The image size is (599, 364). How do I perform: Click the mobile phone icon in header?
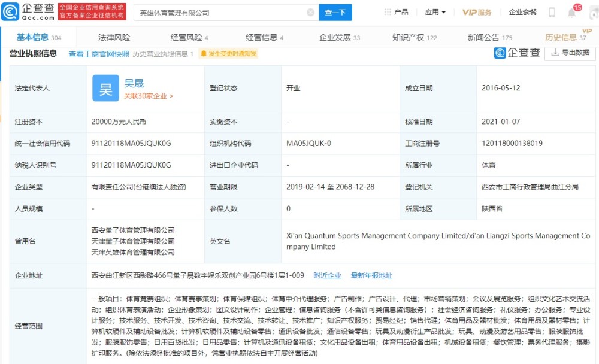pos(552,12)
